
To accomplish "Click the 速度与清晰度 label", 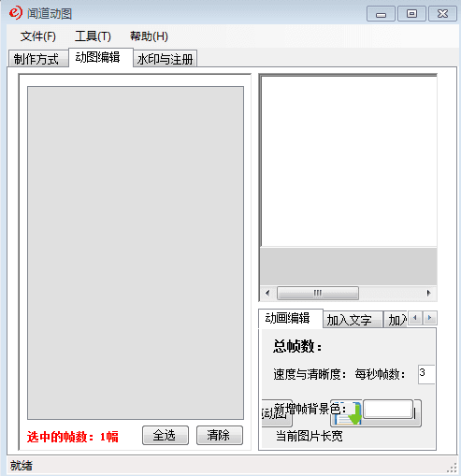I will pyautogui.click(x=310, y=374).
